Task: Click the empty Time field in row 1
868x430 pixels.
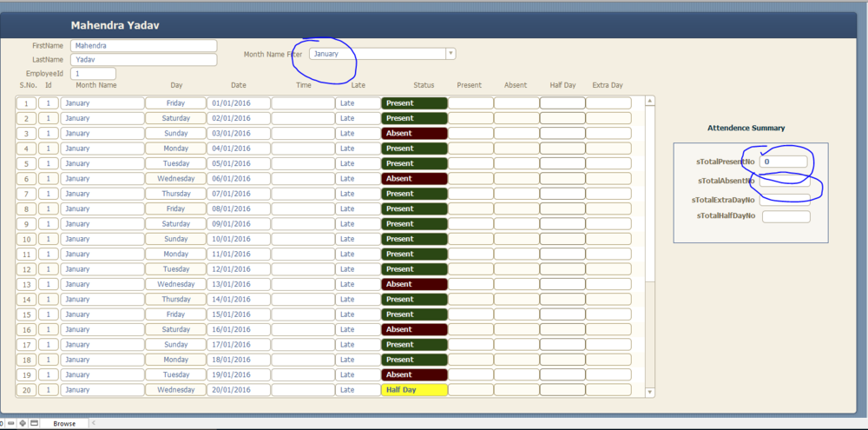Action: click(x=303, y=103)
